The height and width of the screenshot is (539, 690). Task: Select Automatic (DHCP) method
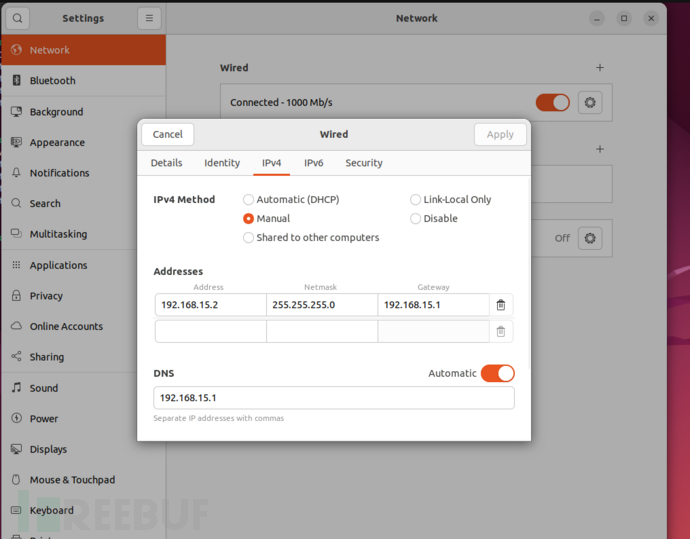pos(249,200)
